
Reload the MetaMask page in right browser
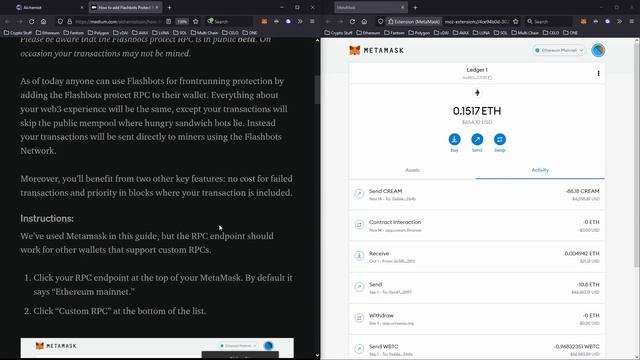(352, 21)
